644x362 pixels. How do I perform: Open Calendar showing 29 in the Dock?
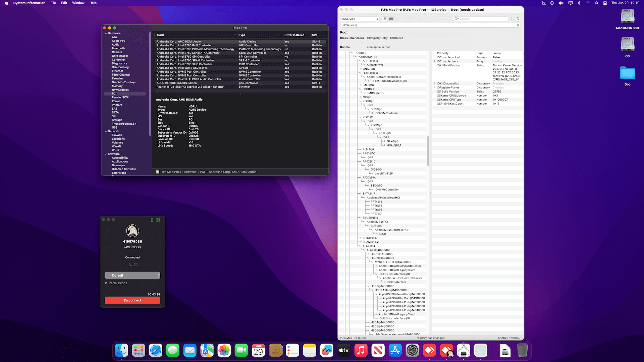(x=258, y=351)
